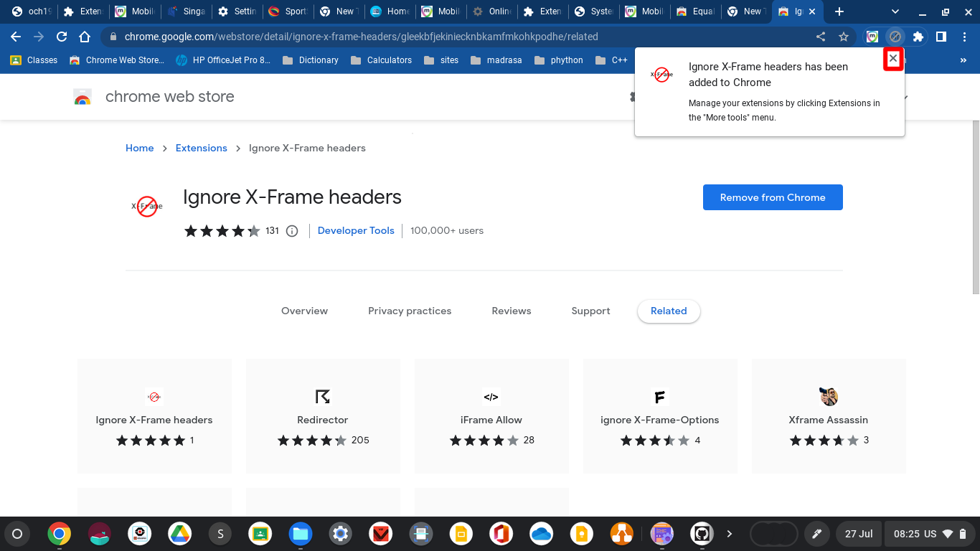Screen dimensions: 980x551
Task: Switch to the Settin tab
Action: pos(238,11)
